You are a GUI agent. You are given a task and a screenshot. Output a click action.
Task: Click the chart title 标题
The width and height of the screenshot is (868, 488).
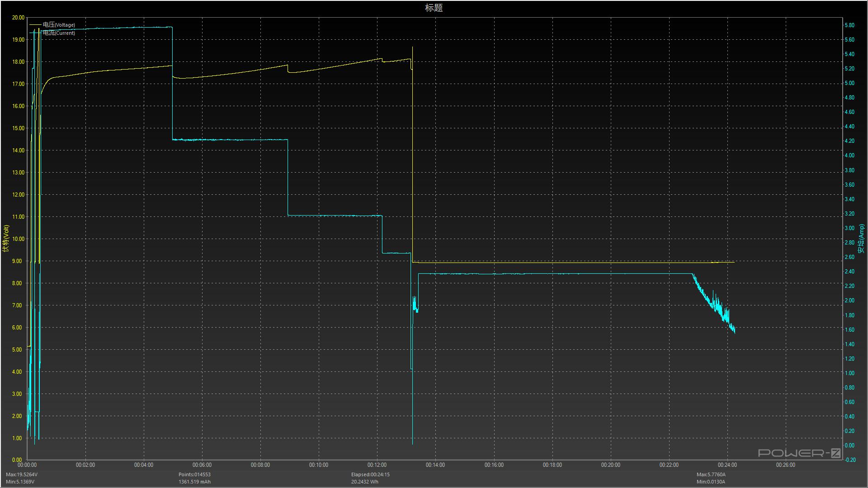[434, 8]
